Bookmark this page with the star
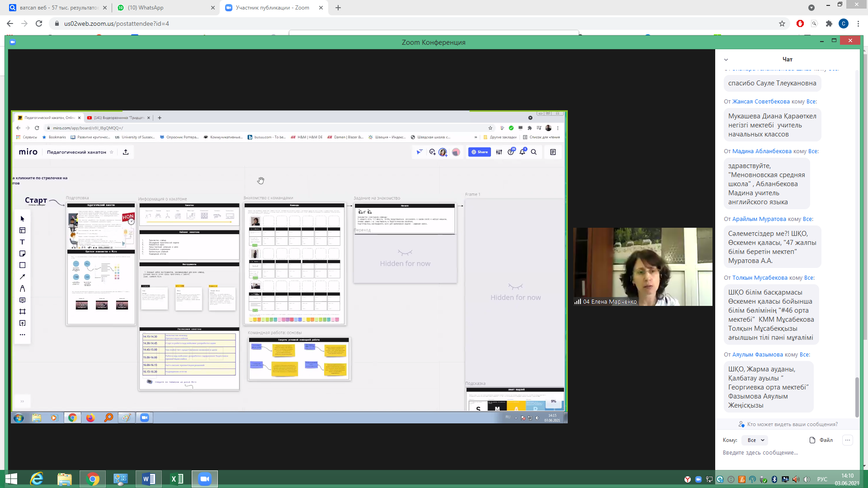 782,23
